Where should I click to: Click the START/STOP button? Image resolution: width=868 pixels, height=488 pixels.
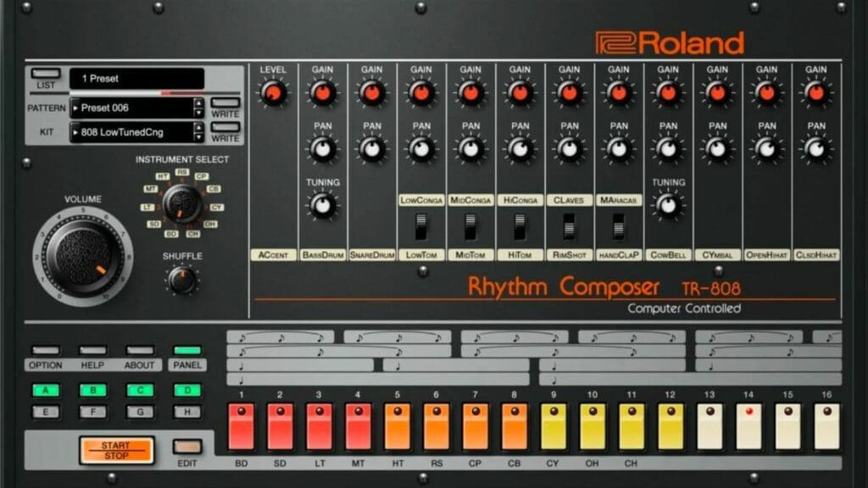pyautogui.click(x=116, y=451)
